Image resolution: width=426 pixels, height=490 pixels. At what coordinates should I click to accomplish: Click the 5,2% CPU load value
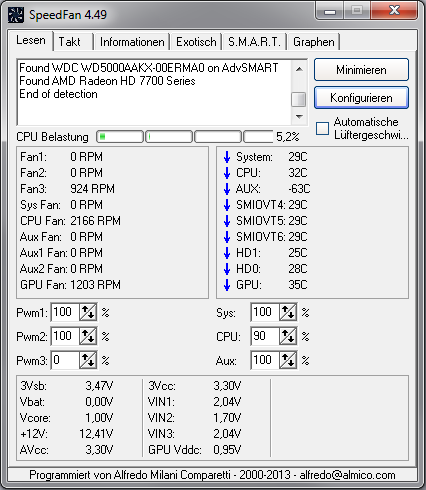point(288,137)
